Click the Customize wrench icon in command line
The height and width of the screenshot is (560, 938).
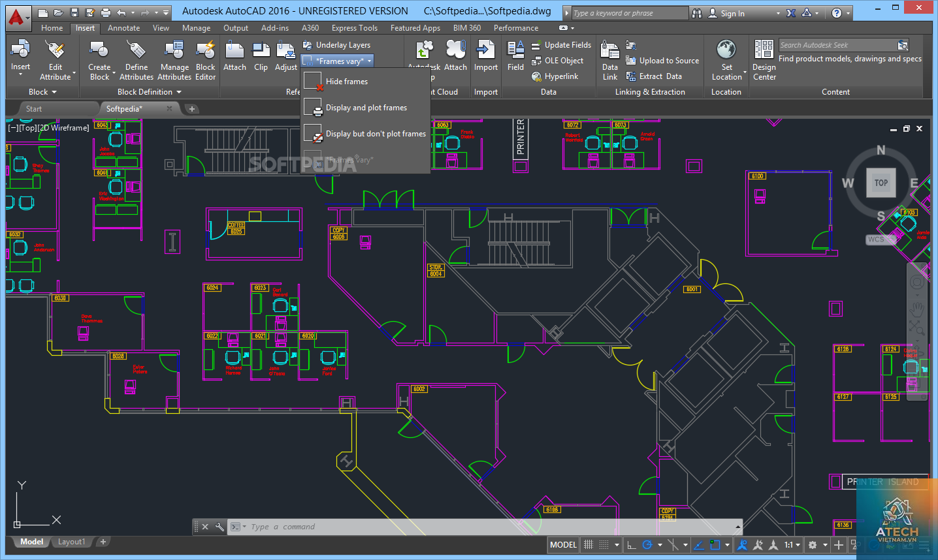[219, 527]
